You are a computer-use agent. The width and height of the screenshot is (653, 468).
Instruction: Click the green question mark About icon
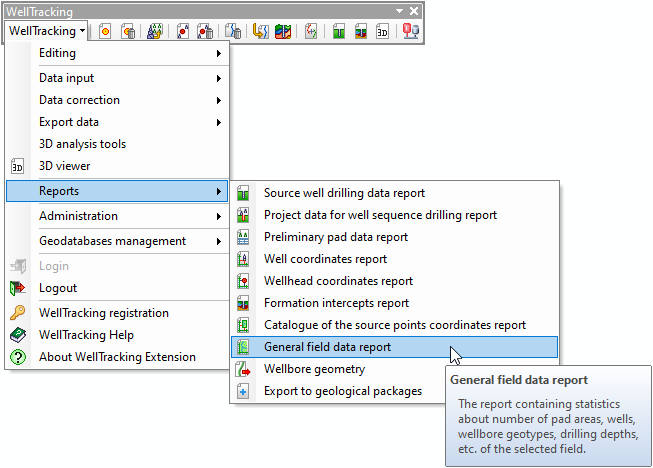tap(18, 357)
